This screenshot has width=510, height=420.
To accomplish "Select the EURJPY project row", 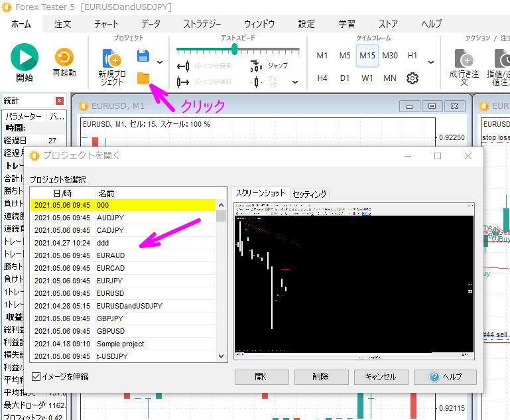I will pos(123,281).
